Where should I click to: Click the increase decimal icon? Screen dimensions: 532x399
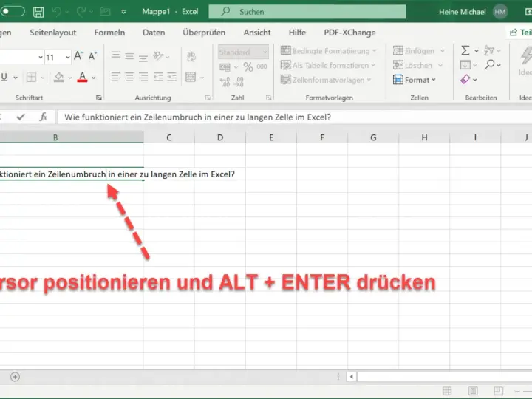[x=225, y=82]
